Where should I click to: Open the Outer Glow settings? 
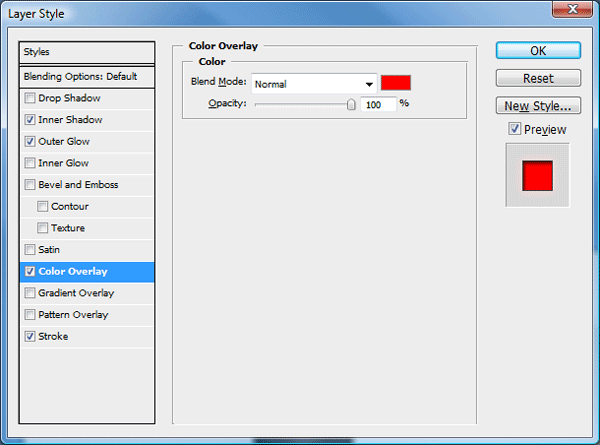(x=64, y=142)
